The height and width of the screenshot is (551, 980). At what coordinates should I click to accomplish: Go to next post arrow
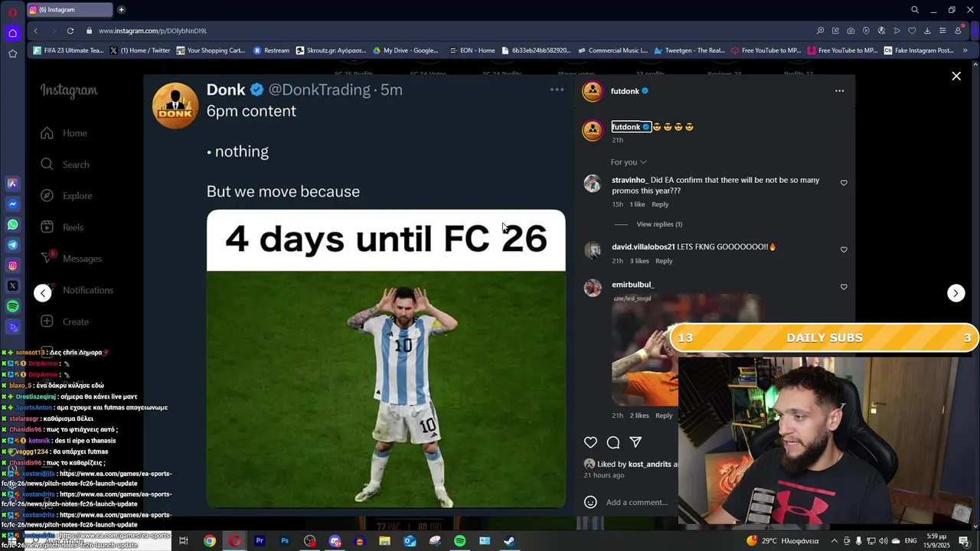click(x=956, y=293)
